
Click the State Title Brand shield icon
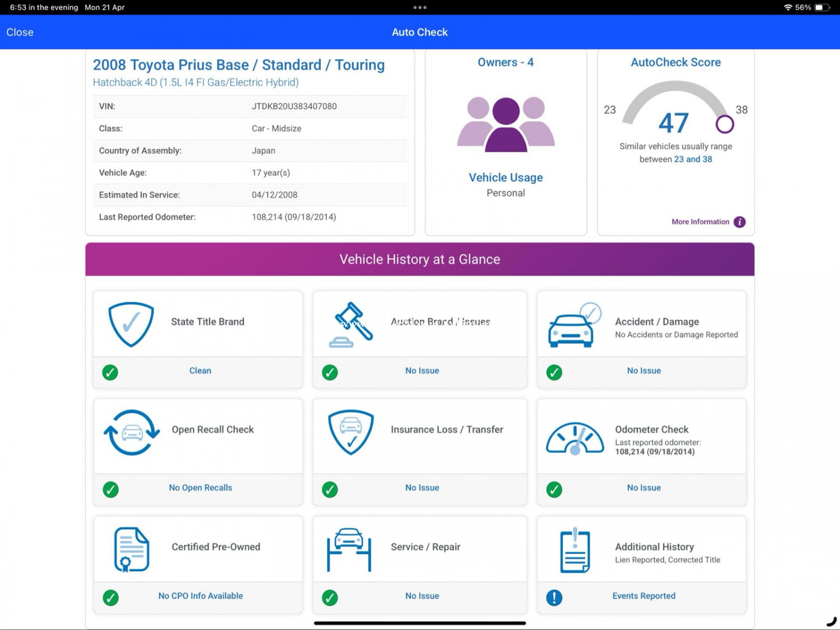131,324
